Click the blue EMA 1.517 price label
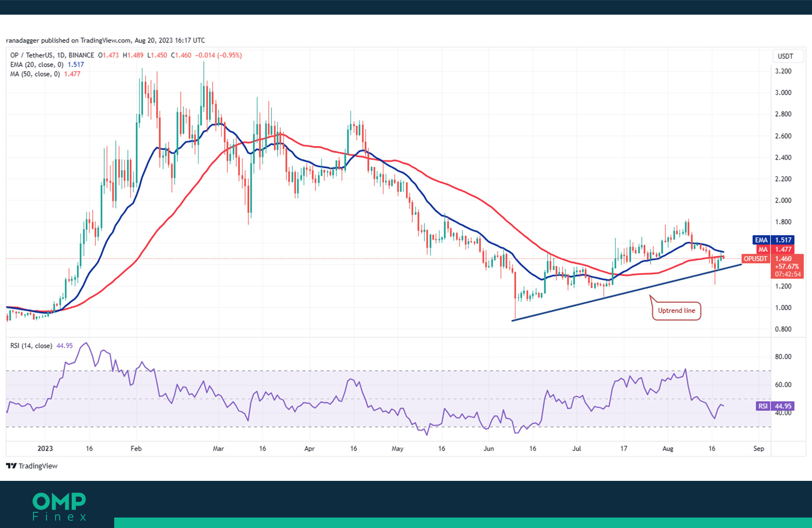The width and height of the screenshot is (812, 528). 773,240
